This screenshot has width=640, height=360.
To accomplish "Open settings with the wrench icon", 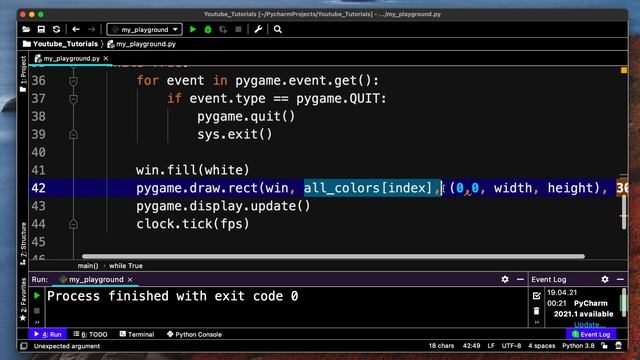I will [258, 29].
